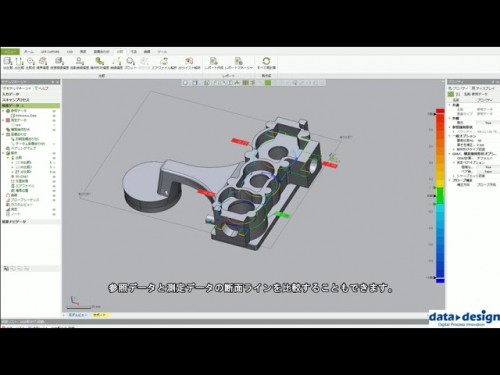The width and height of the screenshot is (500, 375).
Task: Collapse the 参照データ tree node
Action: (3, 111)
